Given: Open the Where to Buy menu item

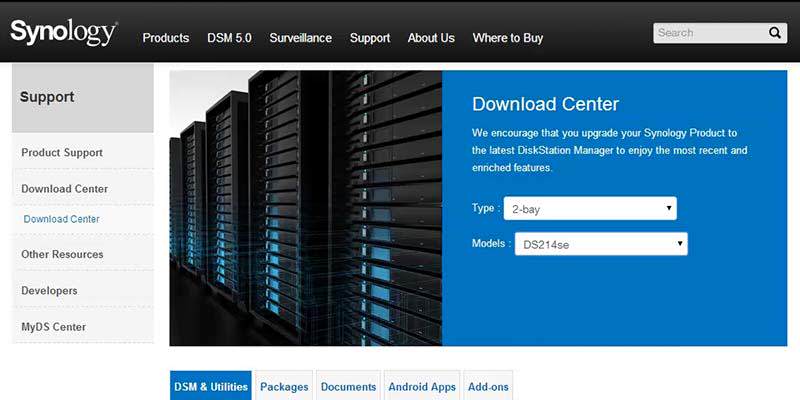Looking at the screenshot, I should pyautogui.click(x=508, y=38).
